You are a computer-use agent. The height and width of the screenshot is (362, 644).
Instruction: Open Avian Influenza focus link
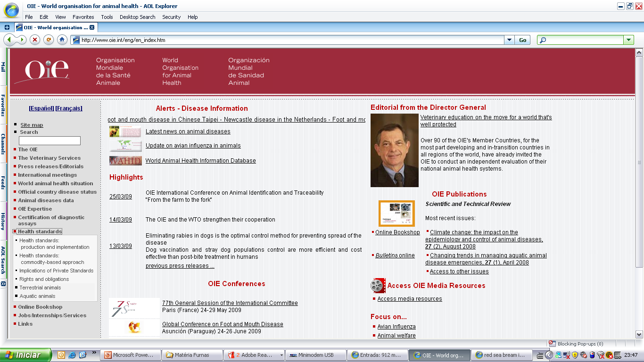396,327
